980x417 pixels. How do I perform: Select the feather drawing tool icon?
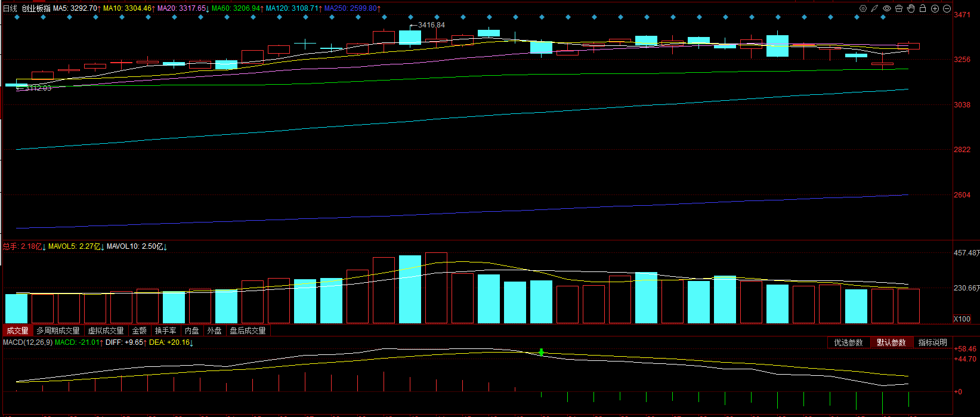(x=875, y=8)
